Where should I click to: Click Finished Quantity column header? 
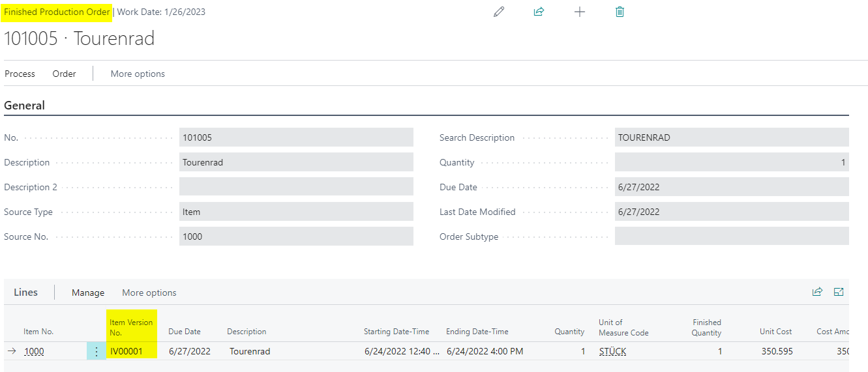pyautogui.click(x=707, y=327)
